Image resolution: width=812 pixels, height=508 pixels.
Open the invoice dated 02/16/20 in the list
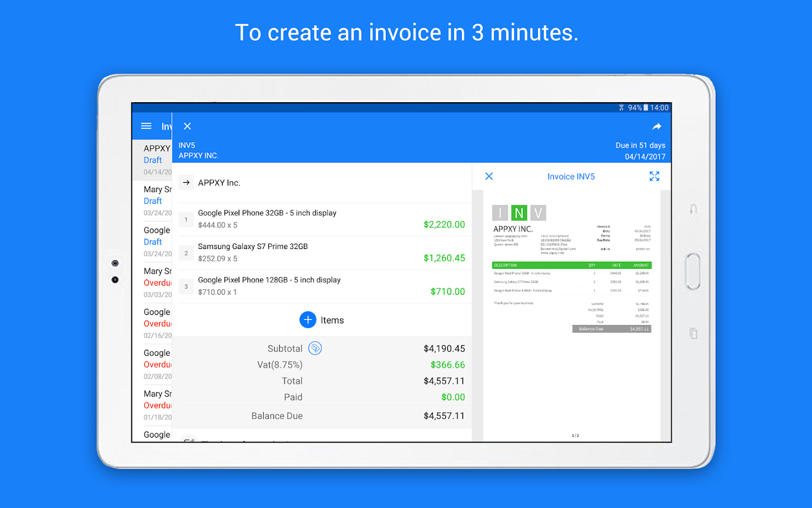pyautogui.click(x=152, y=323)
